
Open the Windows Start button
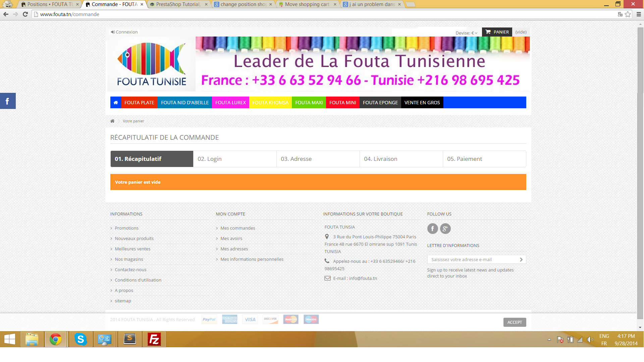click(x=10, y=339)
